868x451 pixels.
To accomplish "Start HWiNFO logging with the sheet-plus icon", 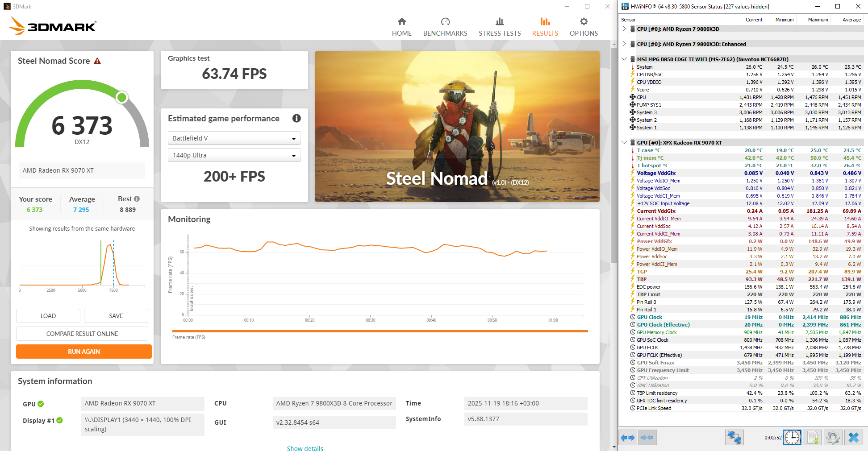I will (x=813, y=438).
